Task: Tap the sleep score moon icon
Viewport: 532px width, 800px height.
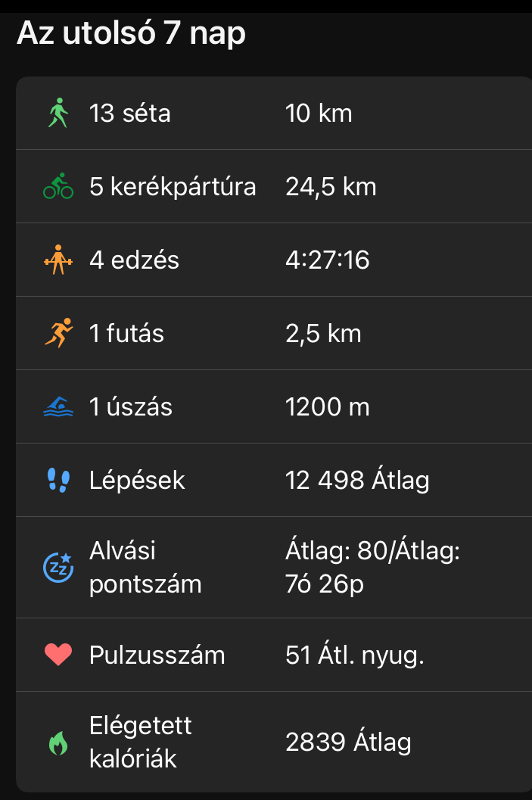Action: pyautogui.click(x=58, y=567)
